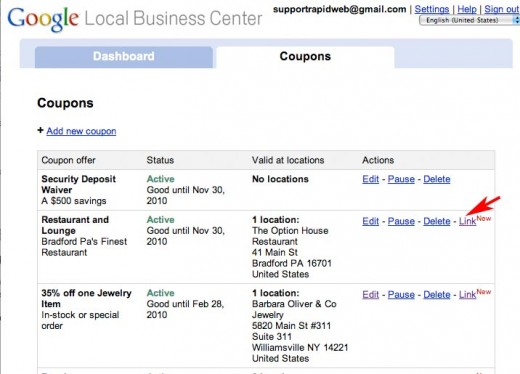Click Link for Restaurant and Lounge coupon

467,221
